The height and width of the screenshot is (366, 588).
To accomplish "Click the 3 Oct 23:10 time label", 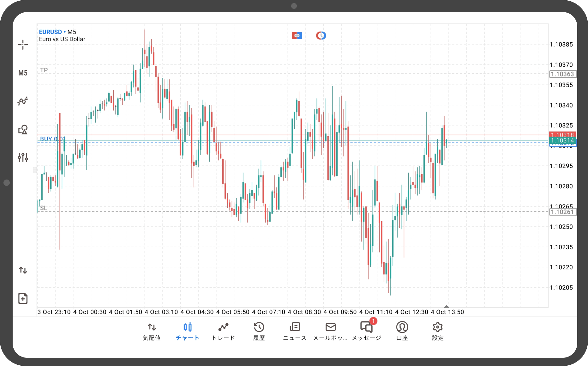I will pyautogui.click(x=54, y=312).
